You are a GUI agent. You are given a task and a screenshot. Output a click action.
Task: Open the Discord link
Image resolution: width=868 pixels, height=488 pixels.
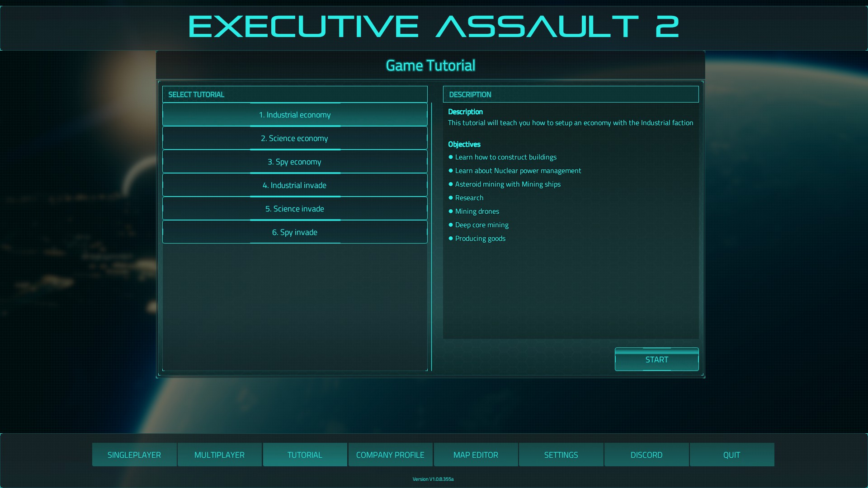pos(646,455)
